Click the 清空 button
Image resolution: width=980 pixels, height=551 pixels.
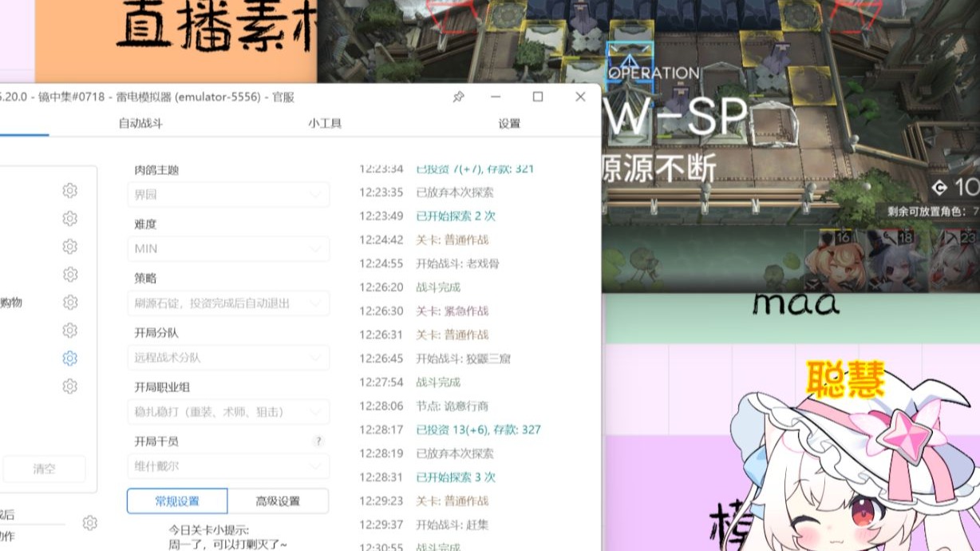[45, 469]
